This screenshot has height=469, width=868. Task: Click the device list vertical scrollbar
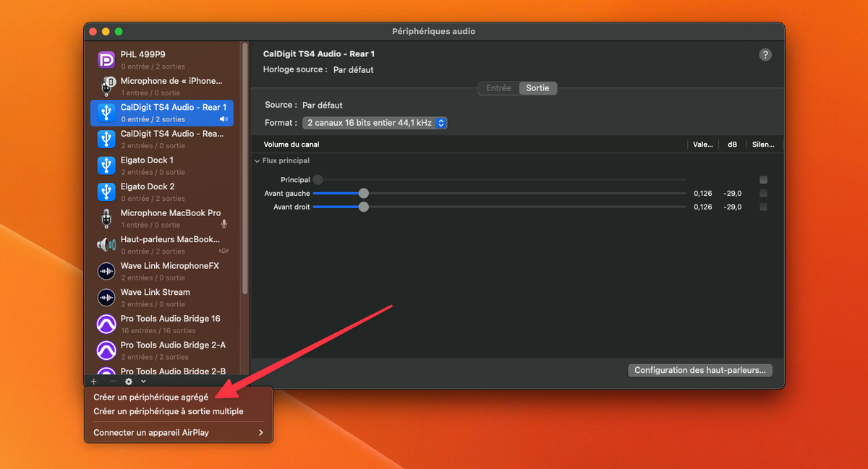coord(244,168)
